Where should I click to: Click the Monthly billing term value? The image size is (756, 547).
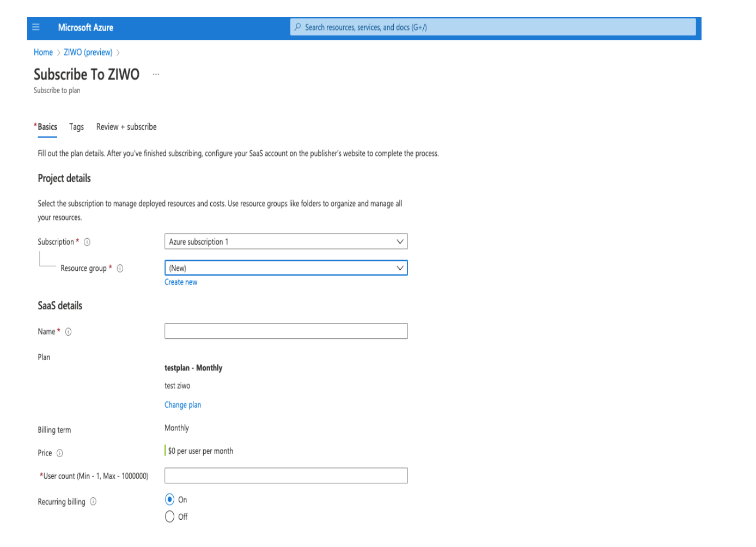coord(177,428)
